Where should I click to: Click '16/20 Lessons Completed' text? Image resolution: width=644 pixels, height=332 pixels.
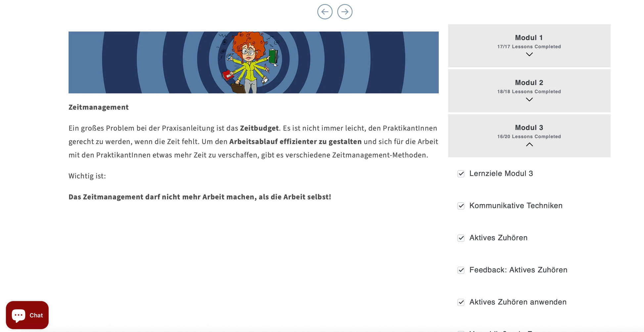pos(529,137)
